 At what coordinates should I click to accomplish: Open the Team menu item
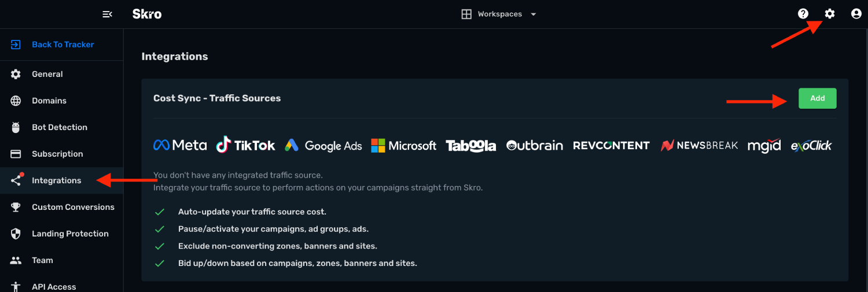(61, 260)
